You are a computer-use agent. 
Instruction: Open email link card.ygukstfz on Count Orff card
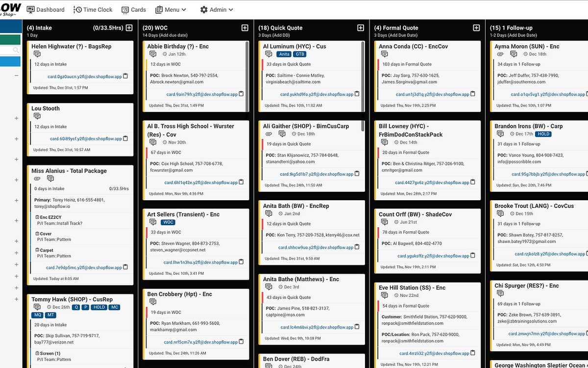pos(433,256)
